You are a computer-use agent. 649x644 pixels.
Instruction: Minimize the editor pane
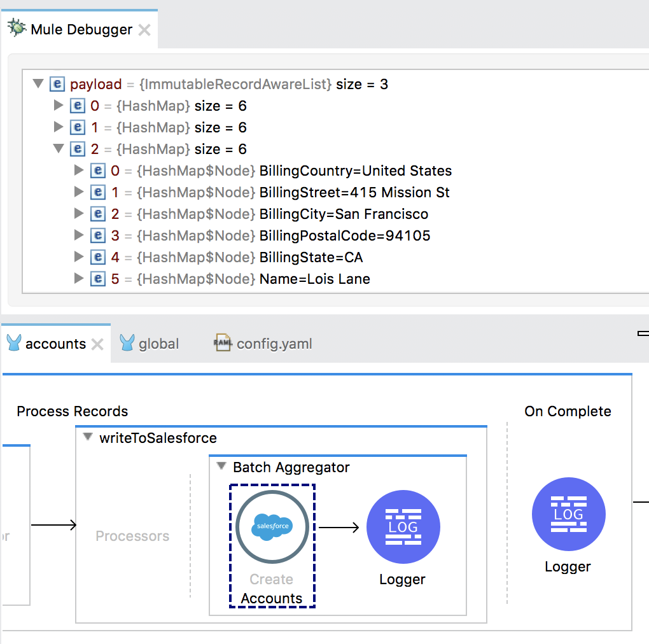coord(643,333)
